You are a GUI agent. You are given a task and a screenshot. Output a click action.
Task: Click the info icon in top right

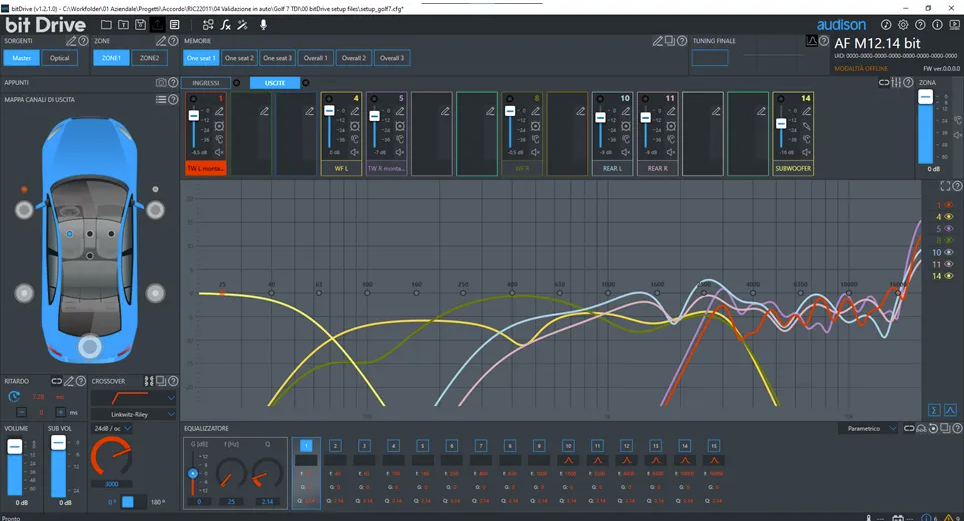pos(938,25)
